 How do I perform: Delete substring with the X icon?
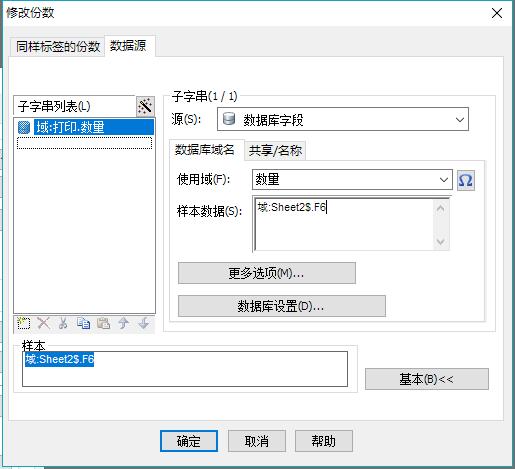pyautogui.click(x=43, y=323)
